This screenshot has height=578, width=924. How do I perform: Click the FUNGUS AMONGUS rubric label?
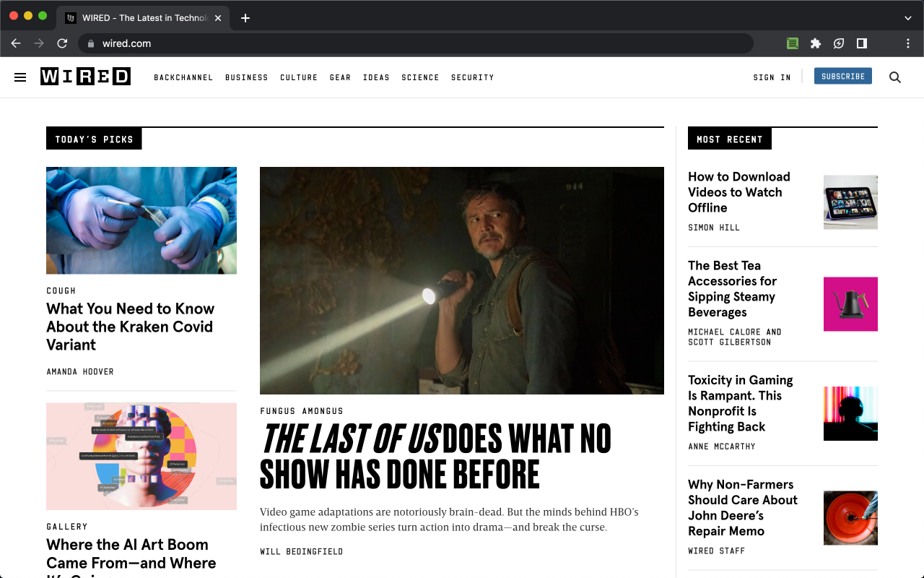302,411
